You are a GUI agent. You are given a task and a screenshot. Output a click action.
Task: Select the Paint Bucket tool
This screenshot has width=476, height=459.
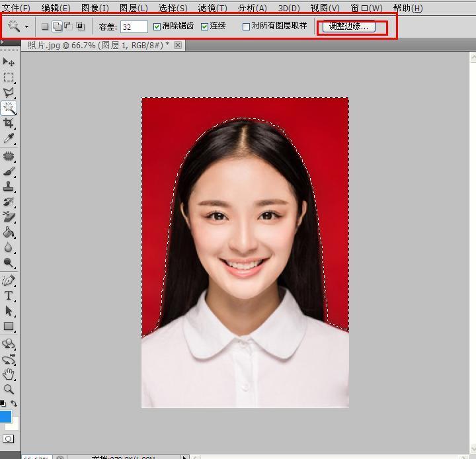point(9,232)
